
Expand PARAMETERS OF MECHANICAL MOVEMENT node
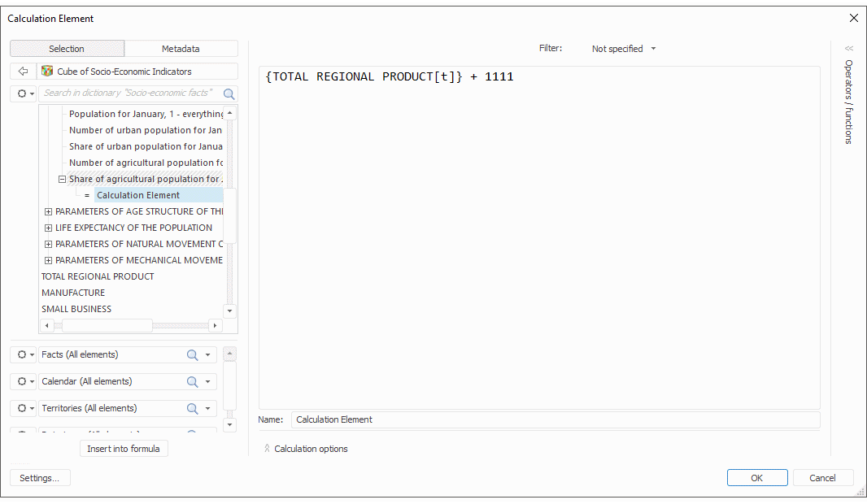(48, 260)
